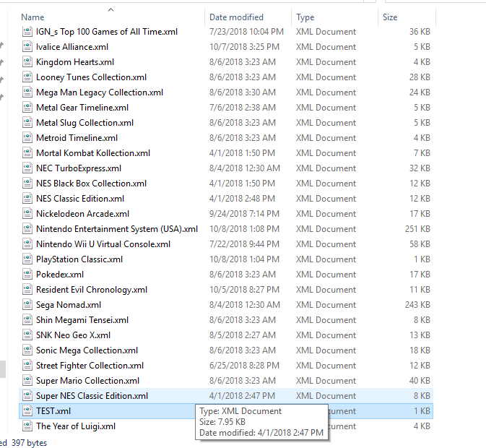486x448 pixels.
Task: Select the Metal Gear Timeline.xml icon
Action: [x=27, y=108]
